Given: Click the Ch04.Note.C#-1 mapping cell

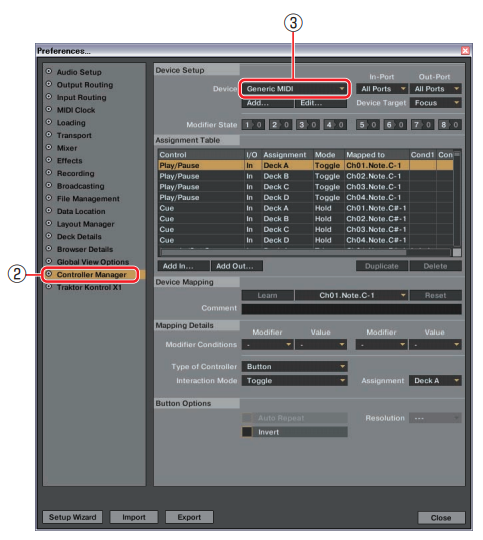Looking at the screenshot, I should pos(376,240).
